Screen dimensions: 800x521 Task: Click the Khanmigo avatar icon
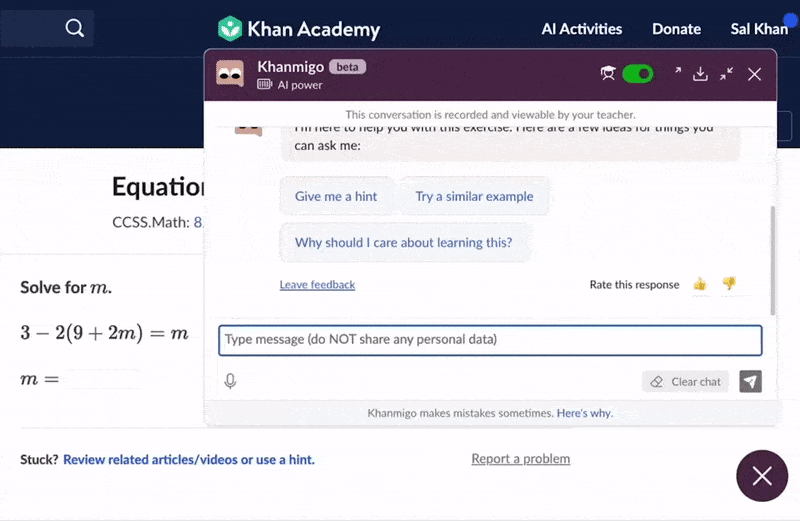tap(230, 74)
